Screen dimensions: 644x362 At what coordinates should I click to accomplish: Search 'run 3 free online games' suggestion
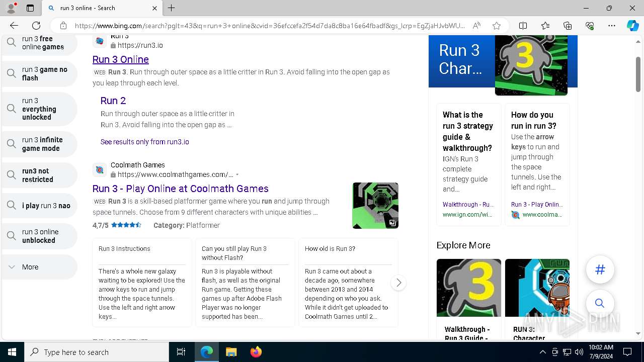click(x=40, y=43)
